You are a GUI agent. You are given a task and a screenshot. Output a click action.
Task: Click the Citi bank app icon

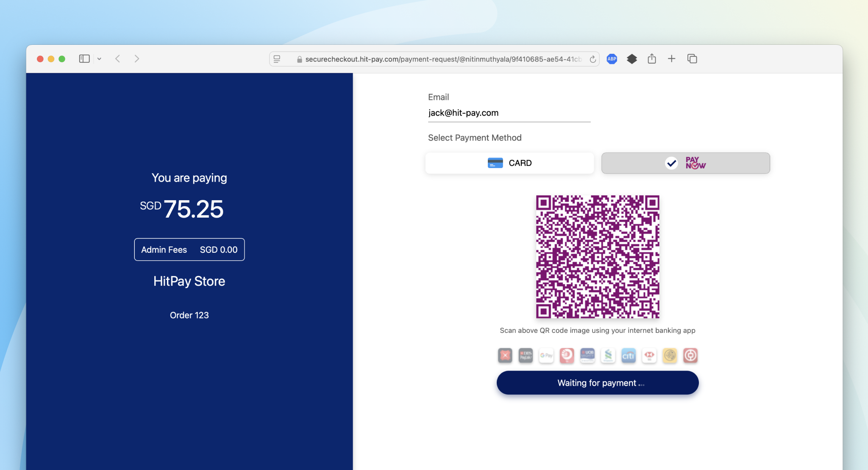coord(629,356)
